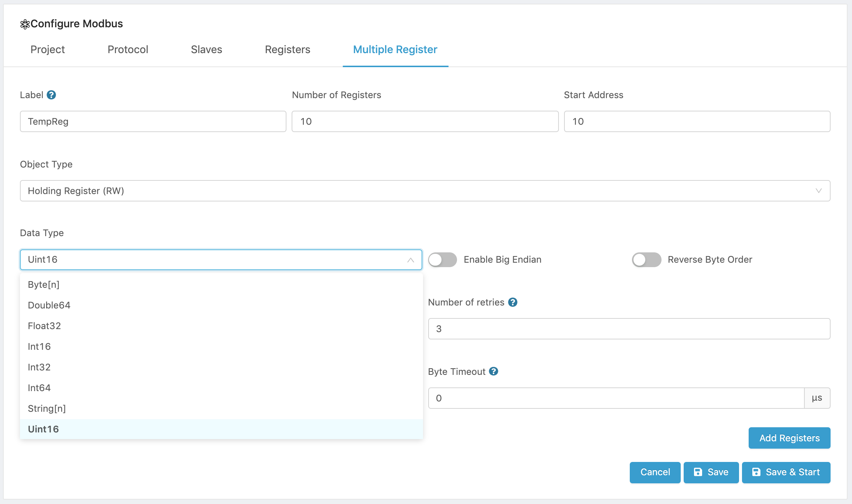Select Int32 data type option

221,367
